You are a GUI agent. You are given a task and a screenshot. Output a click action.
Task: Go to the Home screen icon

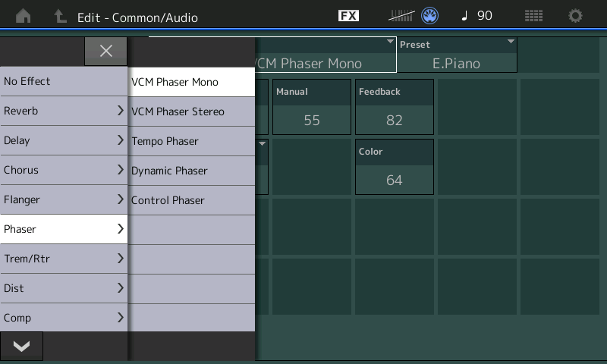pyautogui.click(x=23, y=16)
